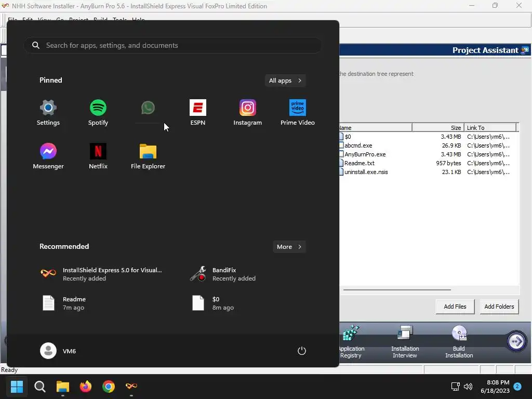Launch Firefox from the taskbar
The image size is (532, 399).
click(x=86, y=387)
